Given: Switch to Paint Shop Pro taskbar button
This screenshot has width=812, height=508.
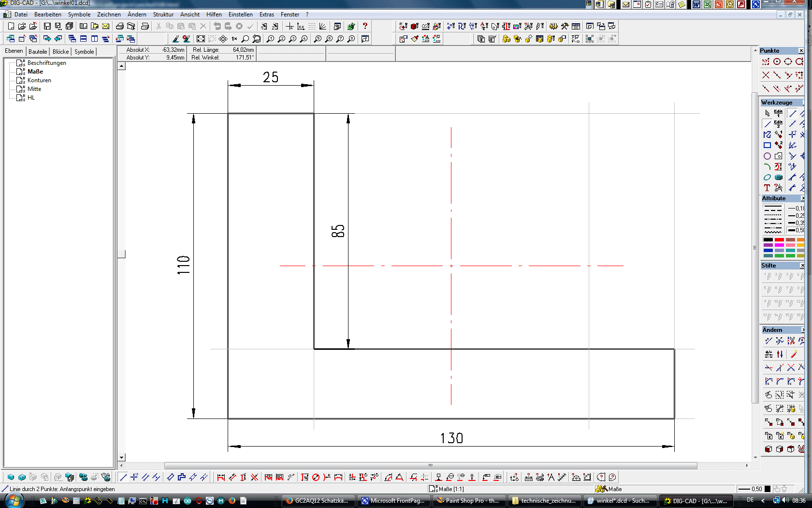Looking at the screenshot, I should [468, 501].
